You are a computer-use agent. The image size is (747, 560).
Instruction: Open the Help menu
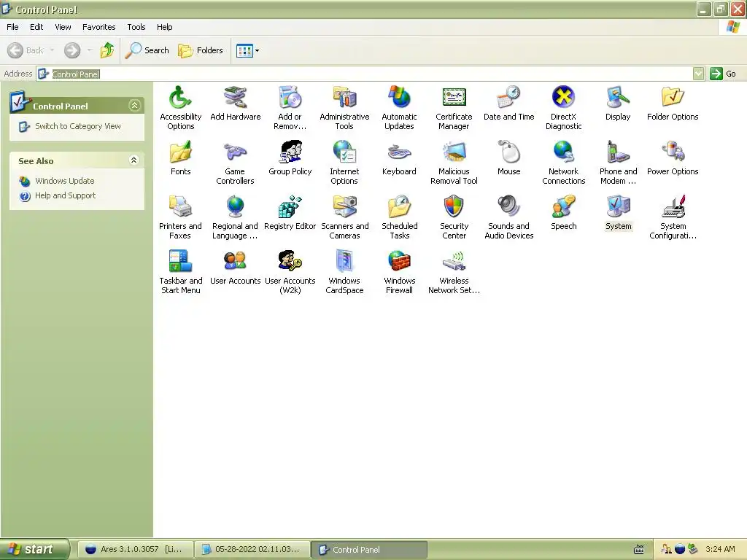(x=164, y=27)
